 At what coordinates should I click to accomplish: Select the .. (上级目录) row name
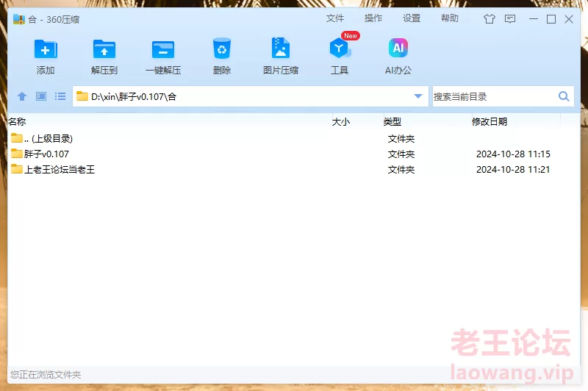(x=49, y=139)
